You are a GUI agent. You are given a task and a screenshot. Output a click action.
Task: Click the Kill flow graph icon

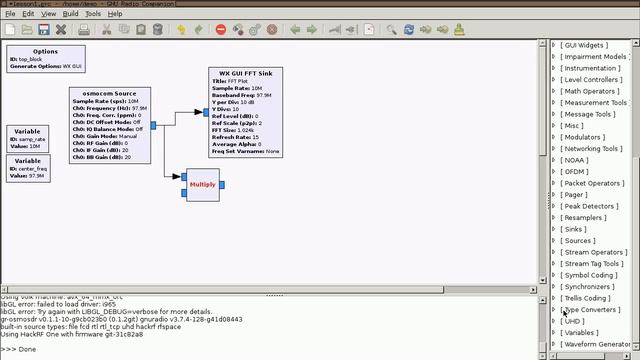[x=272, y=29]
